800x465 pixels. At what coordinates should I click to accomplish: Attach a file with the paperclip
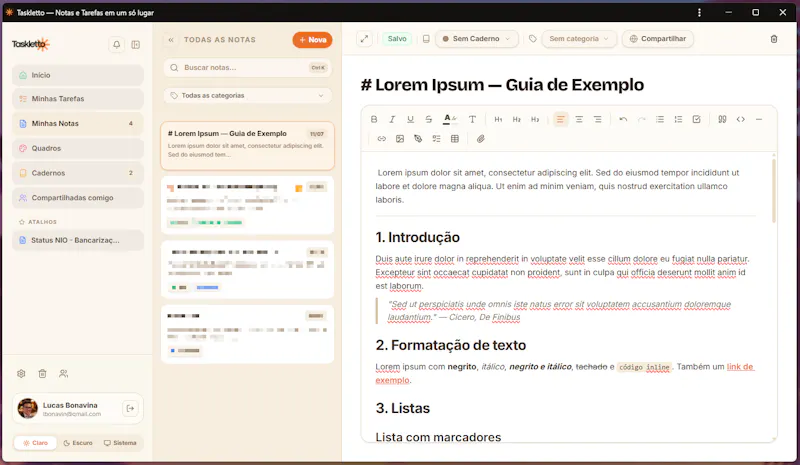coord(480,139)
